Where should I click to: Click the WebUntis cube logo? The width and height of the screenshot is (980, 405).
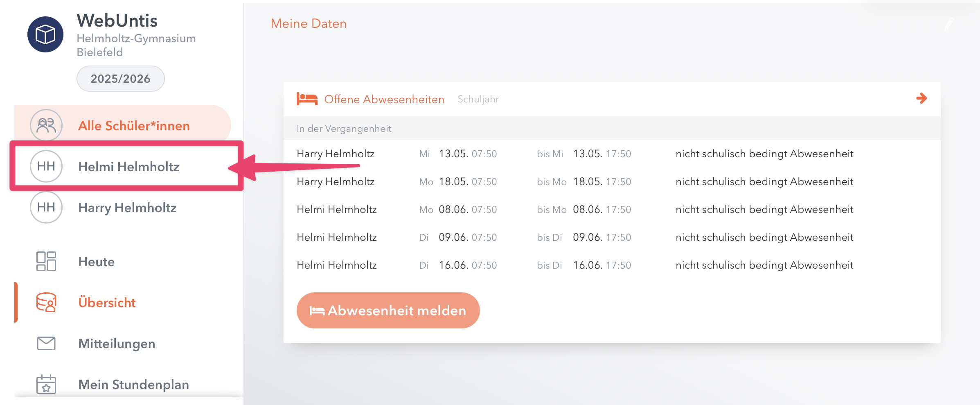tap(45, 34)
